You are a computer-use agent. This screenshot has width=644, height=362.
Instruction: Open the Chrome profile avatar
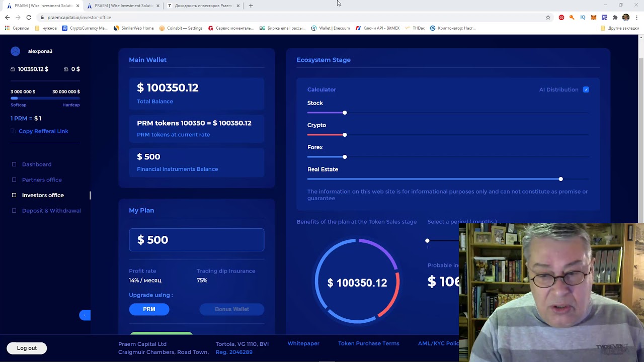point(626,17)
